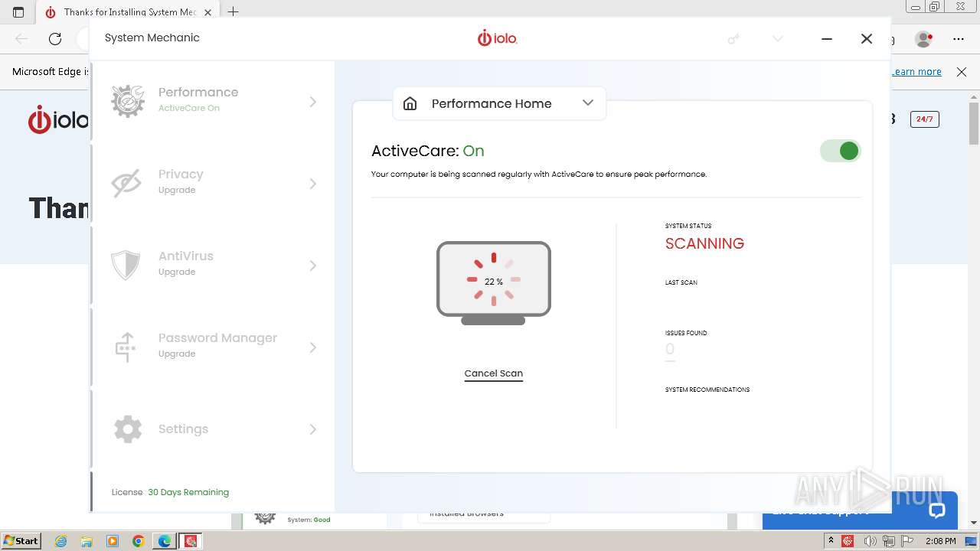The height and width of the screenshot is (551, 980).
Task: Expand Privacy with its arrow chevron
Action: (312, 183)
